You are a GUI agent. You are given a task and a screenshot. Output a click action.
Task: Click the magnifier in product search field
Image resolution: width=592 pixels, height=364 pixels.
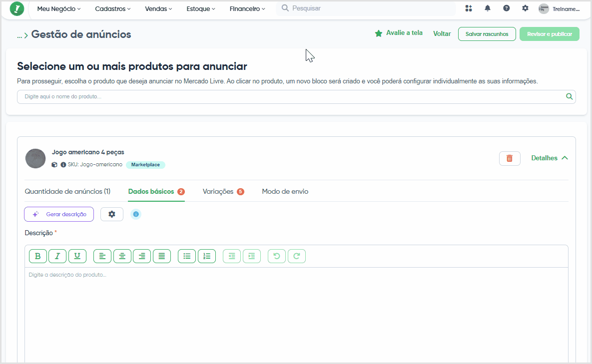click(x=570, y=96)
